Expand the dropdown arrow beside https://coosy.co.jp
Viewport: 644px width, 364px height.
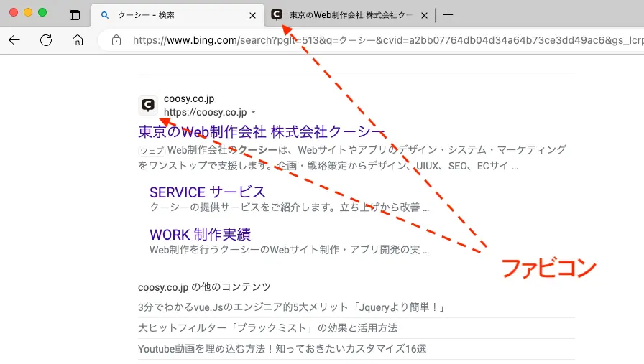(254, 112)
